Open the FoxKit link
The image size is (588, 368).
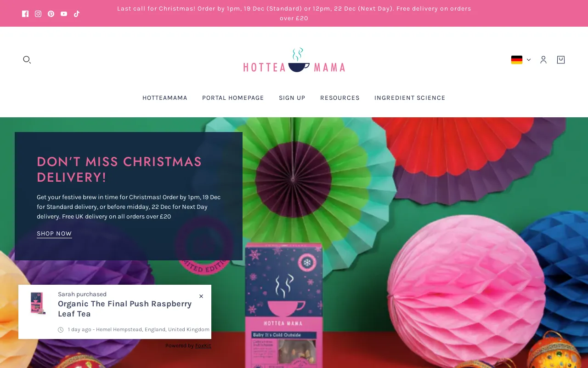point(203,345)
